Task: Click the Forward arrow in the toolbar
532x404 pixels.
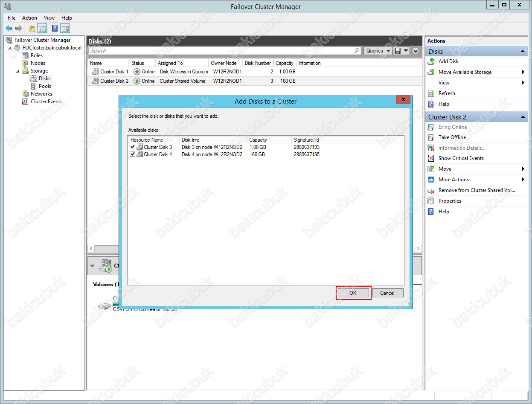Action: coord(19,29)
